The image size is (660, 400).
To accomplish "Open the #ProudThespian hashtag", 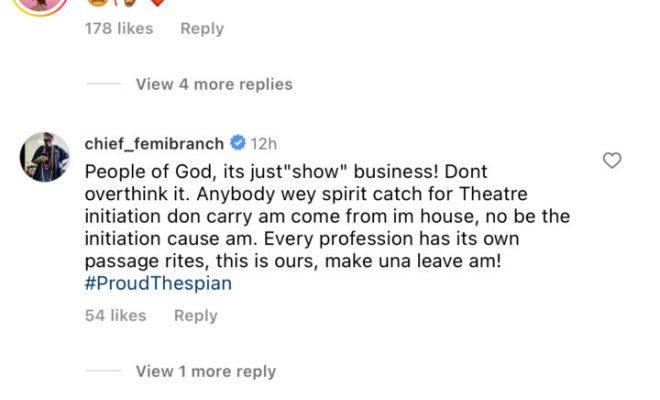I will click(158, 283).
